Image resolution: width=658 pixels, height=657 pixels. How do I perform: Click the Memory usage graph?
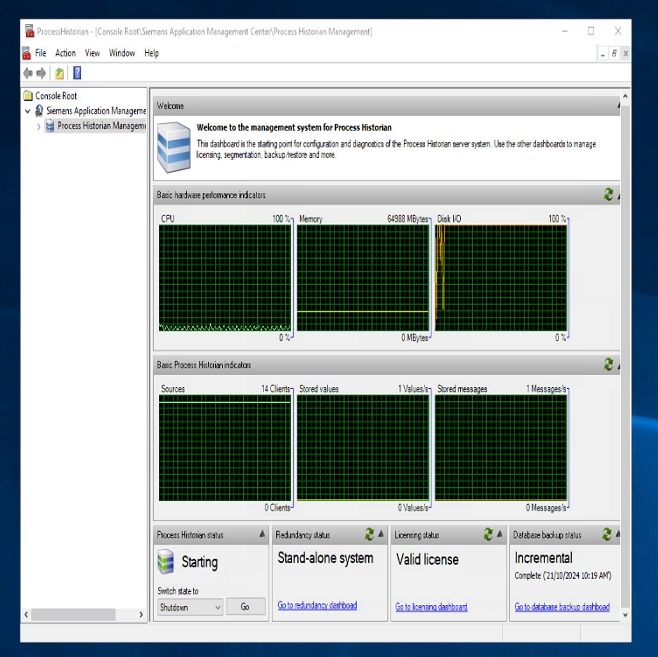click(x=363, y=278)
